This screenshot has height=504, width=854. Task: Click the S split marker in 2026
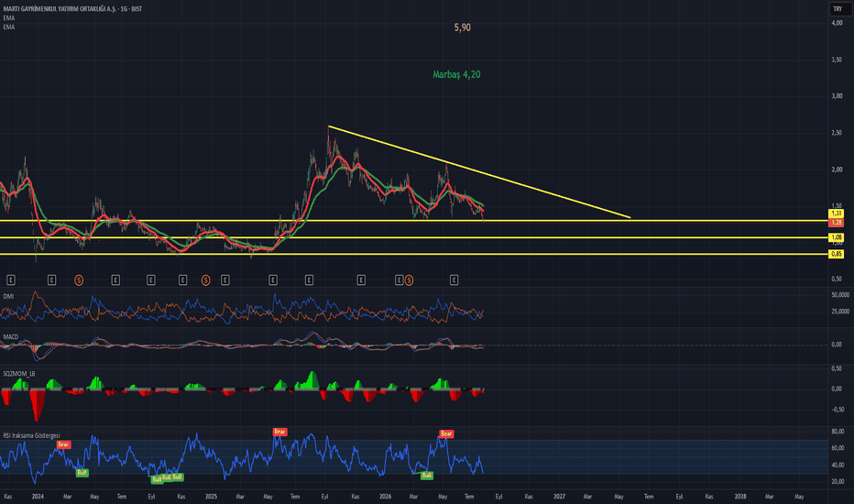pyautogui.click(x=409, y=280)
